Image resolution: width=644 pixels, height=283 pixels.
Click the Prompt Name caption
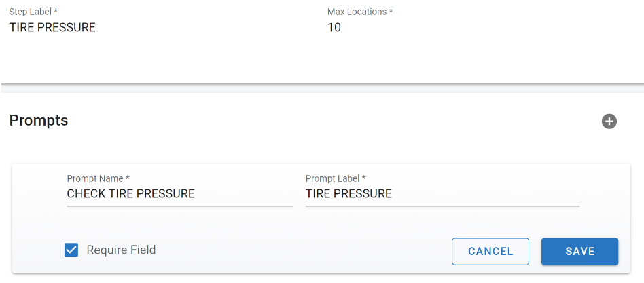pos(98,178)
